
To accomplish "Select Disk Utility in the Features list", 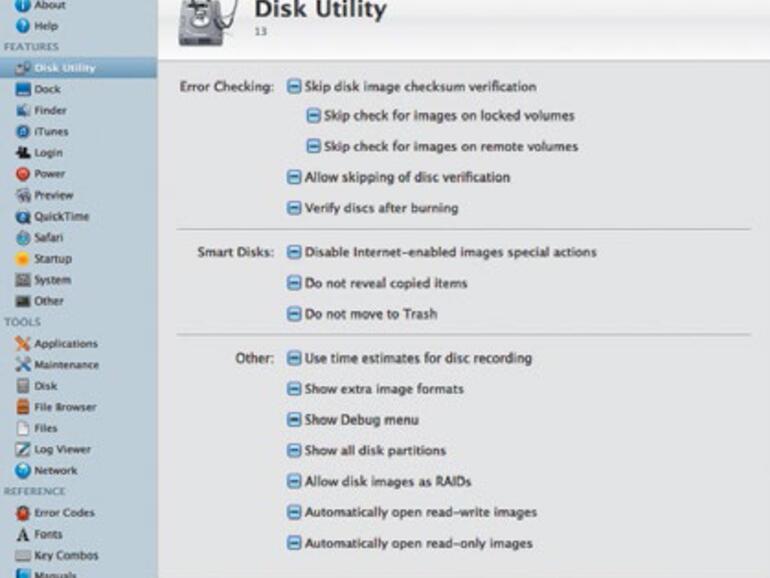I will click(64, 68).
